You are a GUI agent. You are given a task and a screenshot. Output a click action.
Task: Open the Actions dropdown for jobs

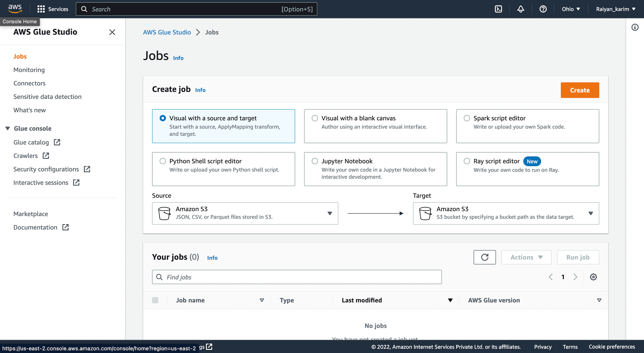pyautogui.click(x=526, y=257)
